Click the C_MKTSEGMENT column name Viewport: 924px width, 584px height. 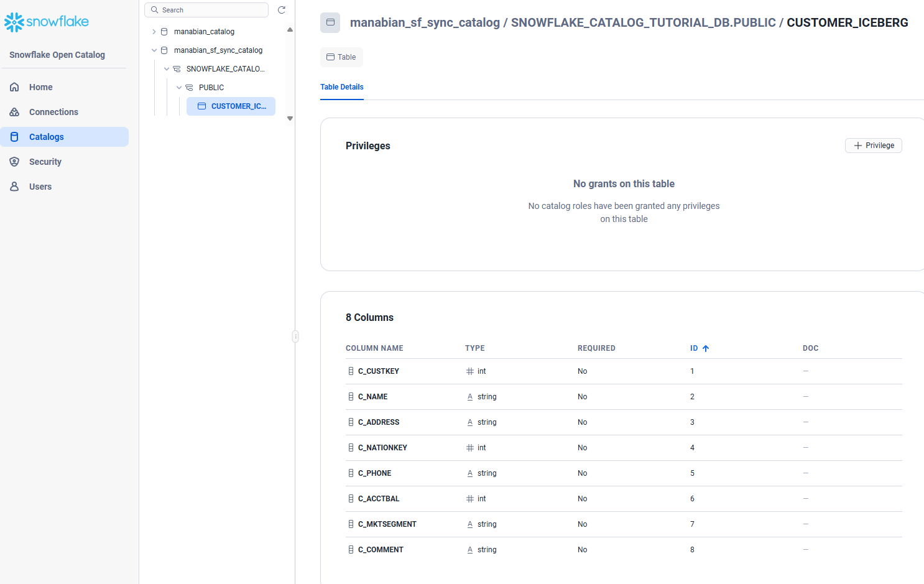click(387, 524)
